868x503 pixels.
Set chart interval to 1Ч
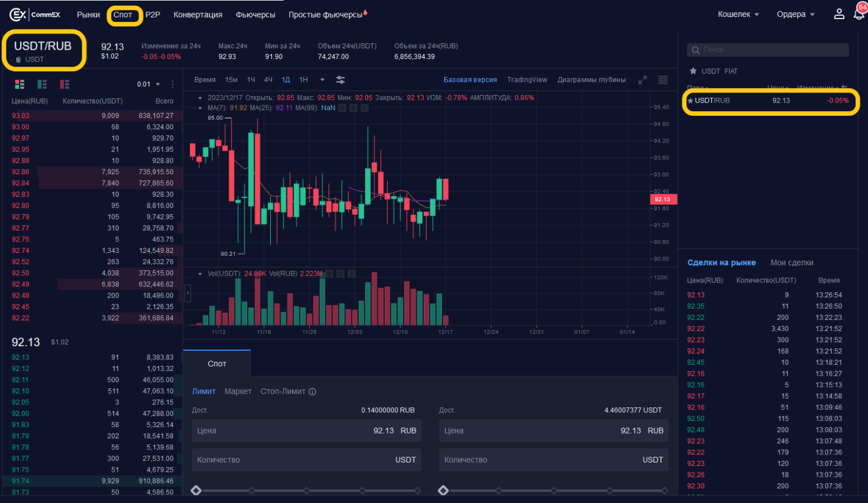coord(251,80)
